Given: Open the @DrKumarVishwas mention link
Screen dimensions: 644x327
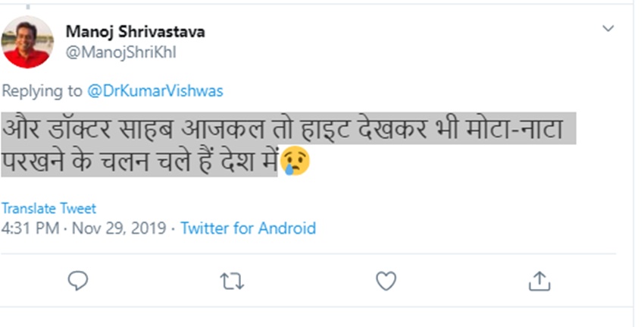Looking at the screenshot, I should tap(155, 91).
